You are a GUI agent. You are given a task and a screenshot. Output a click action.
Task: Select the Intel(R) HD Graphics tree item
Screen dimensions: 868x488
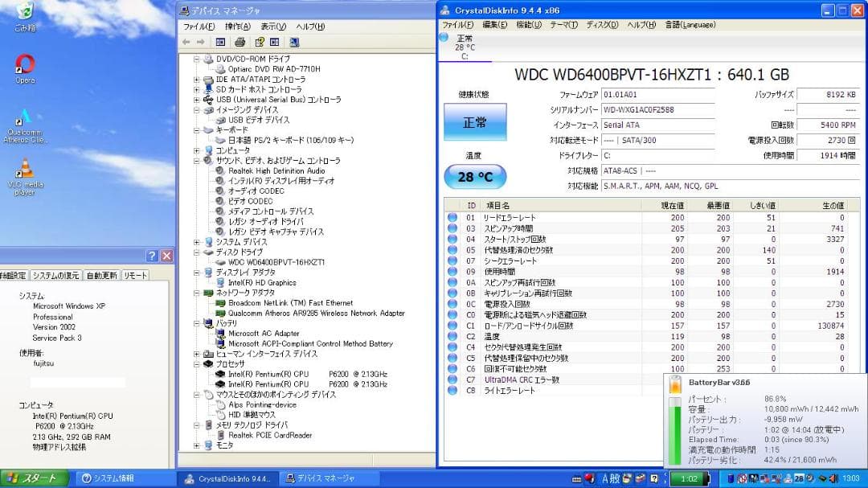point(262,282)
